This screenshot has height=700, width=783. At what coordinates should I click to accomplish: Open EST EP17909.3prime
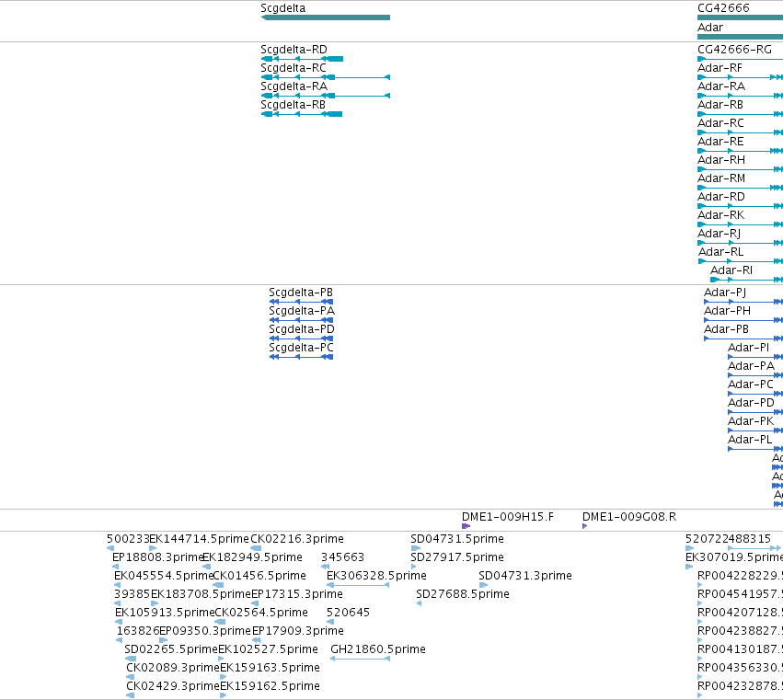pyautogui.click(x=297, y=632)
